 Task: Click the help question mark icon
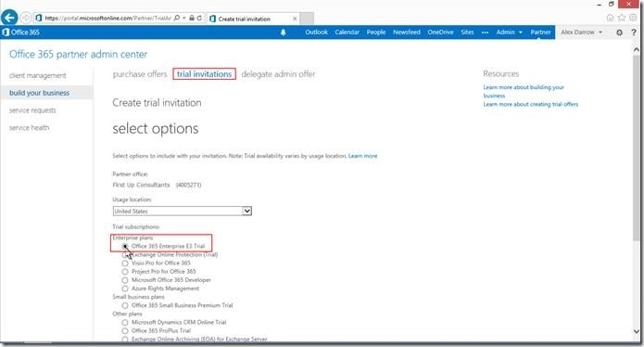click(x=634, y=32)
